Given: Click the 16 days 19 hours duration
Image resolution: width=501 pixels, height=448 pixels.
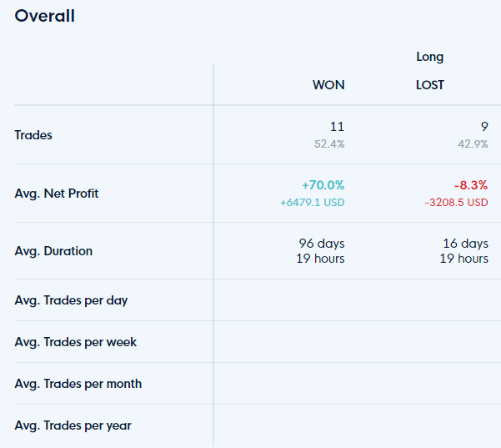Looking at the screenshot, I should 464,251.
